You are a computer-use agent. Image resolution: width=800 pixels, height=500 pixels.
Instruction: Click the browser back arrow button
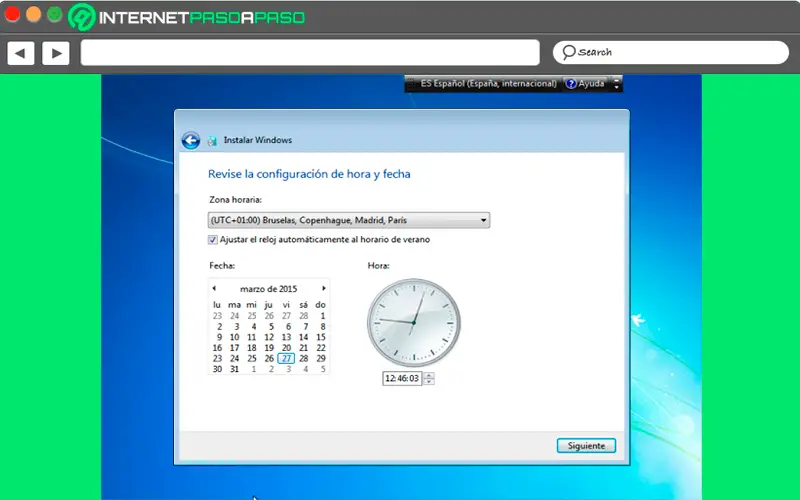click(21, 53)
